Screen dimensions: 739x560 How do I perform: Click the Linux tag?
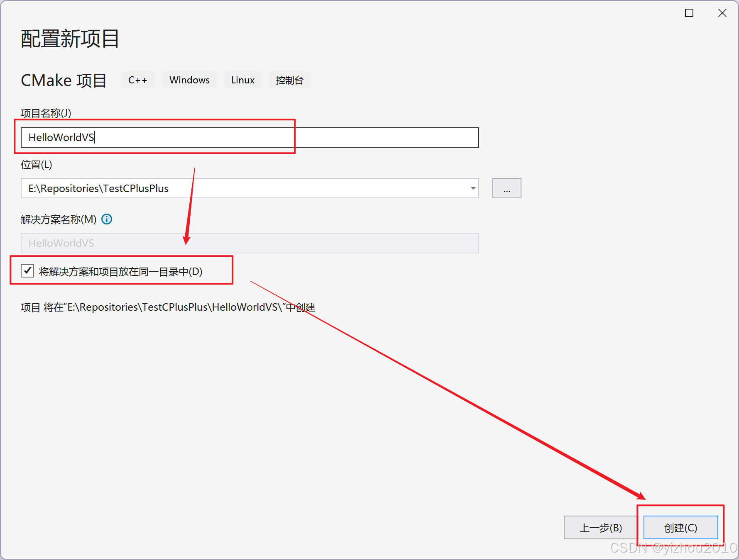click(243, 80)
